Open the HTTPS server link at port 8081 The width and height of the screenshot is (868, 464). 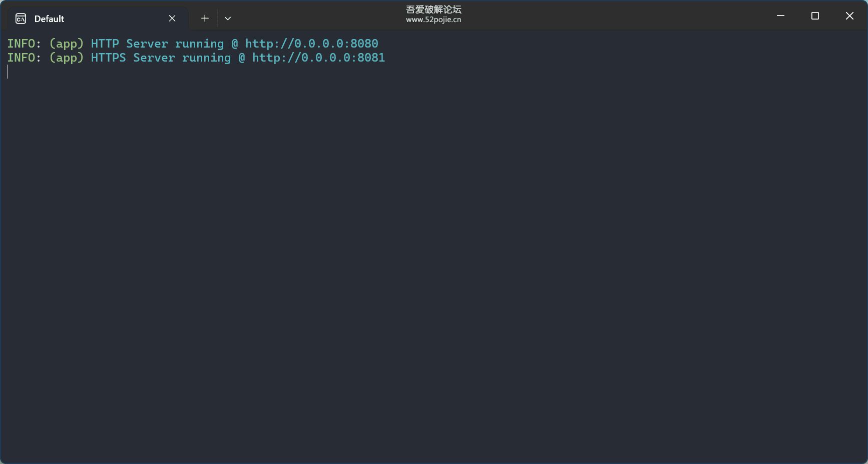319,58
